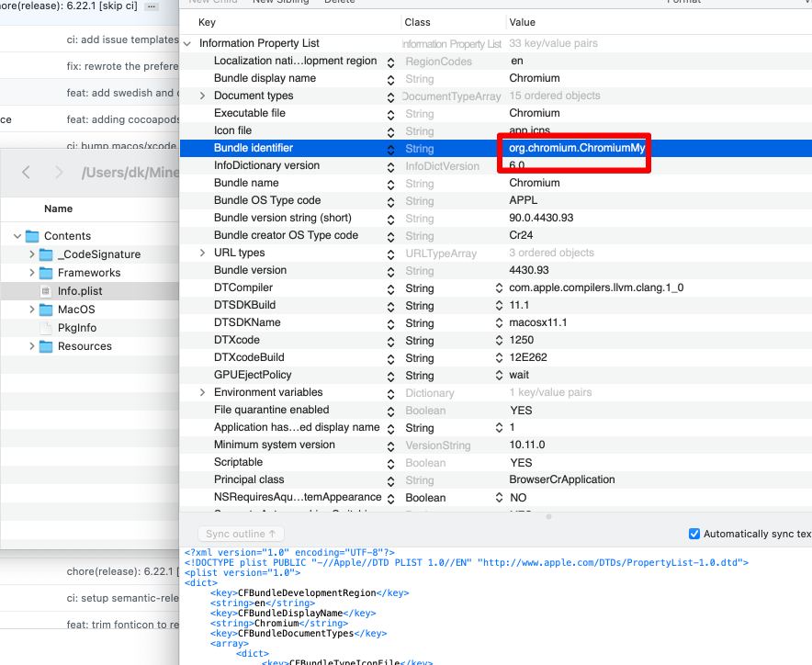Image resolution: width=812 pixels, height=665 pixels.
Task: Click the Finder forward navigation arrow
Action: [x=59, y=173]
